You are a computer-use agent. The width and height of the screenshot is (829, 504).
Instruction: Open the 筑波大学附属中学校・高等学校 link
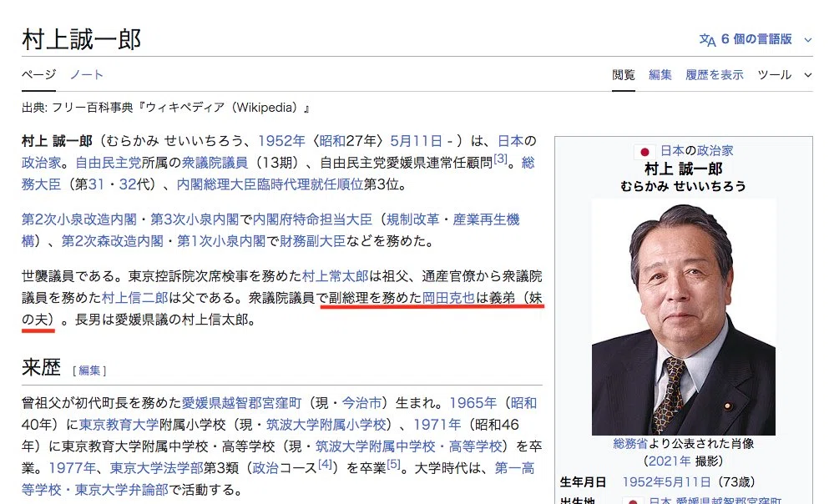pyautogui.click(x=409, y=446)
